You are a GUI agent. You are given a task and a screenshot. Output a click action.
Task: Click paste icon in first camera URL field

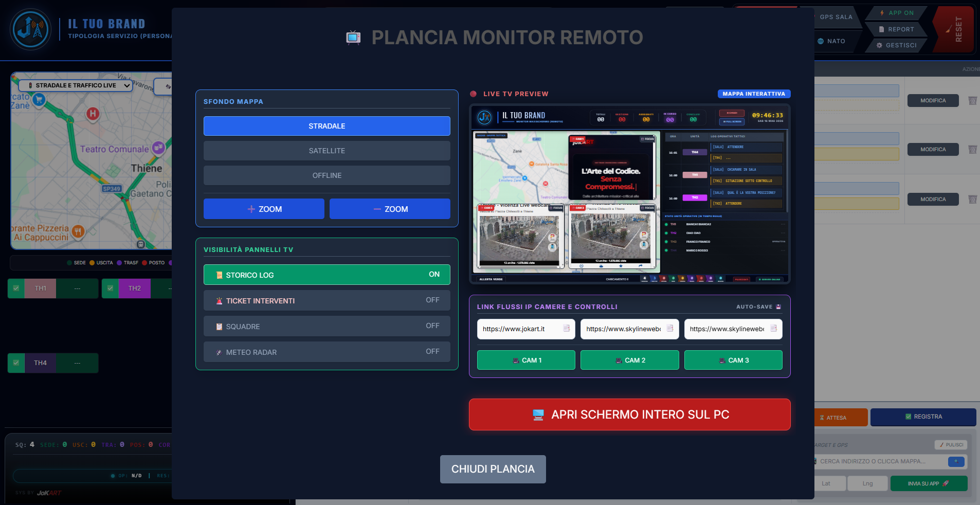[567, 329]
